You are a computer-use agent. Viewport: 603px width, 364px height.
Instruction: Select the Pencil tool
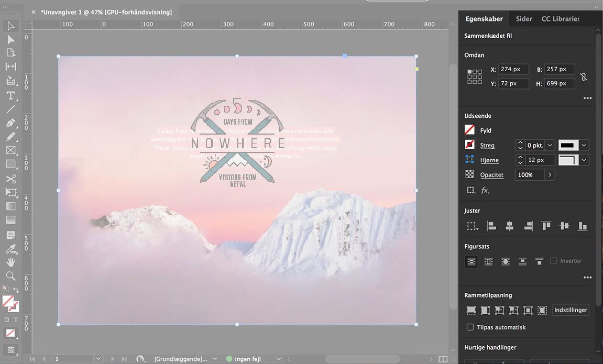pos(11,137)
